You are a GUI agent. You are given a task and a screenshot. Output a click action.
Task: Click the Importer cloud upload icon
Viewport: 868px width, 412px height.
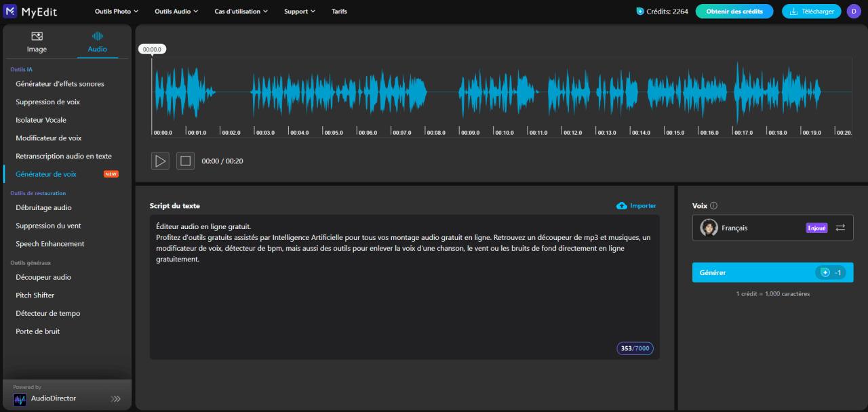click(621, 206)
